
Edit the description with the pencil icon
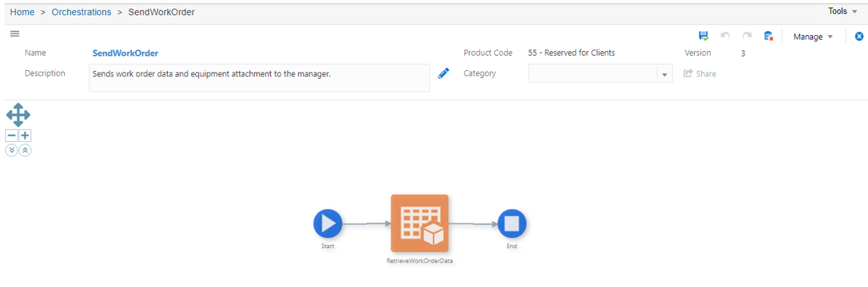click(x=443, y=73)
